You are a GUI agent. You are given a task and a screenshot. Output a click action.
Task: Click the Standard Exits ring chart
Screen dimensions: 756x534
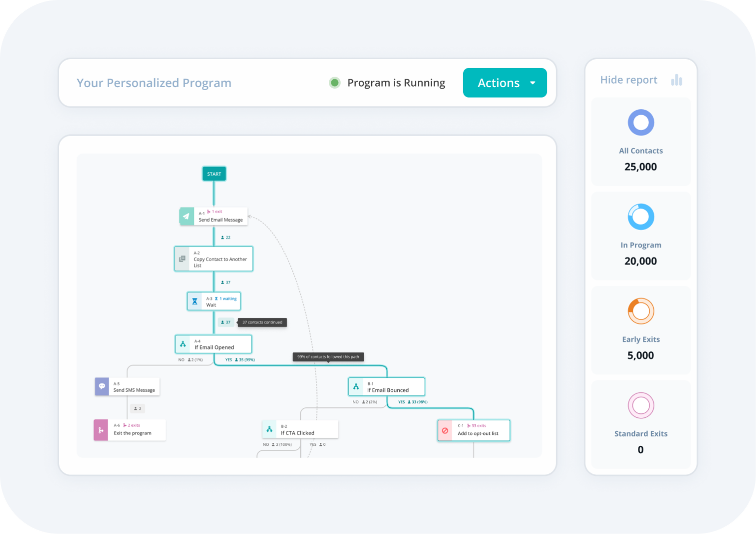pos(641,405)
